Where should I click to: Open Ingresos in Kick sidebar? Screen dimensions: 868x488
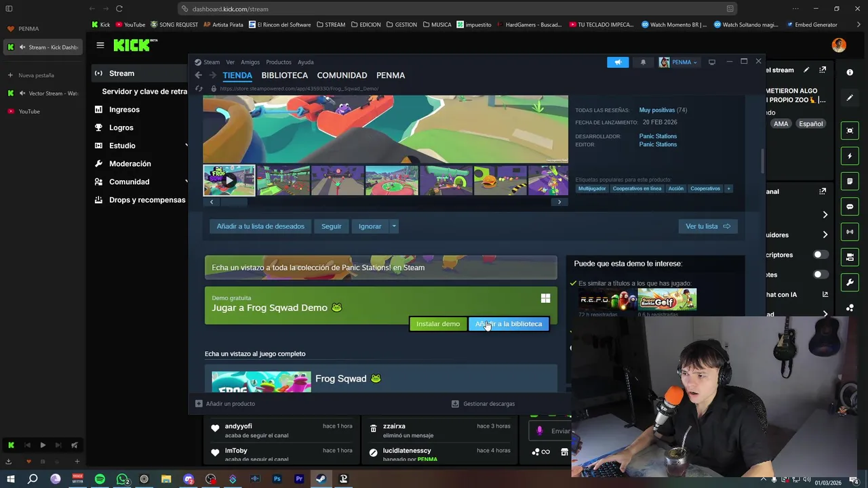tap(124, 110)
